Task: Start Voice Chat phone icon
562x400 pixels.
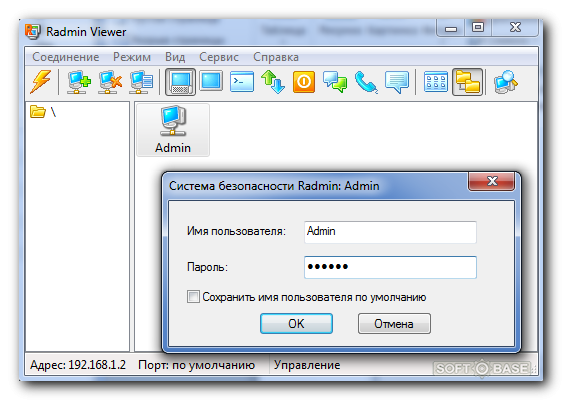Action: [366, 82]
